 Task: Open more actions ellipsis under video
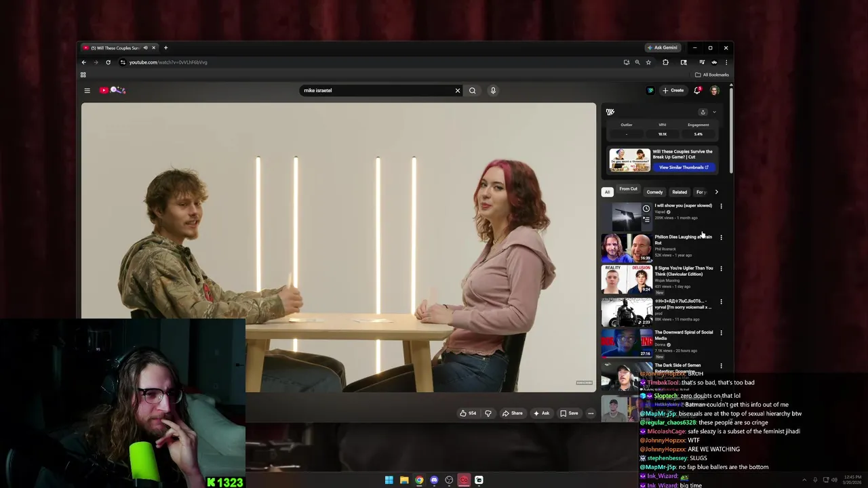(x=591, y=413)
